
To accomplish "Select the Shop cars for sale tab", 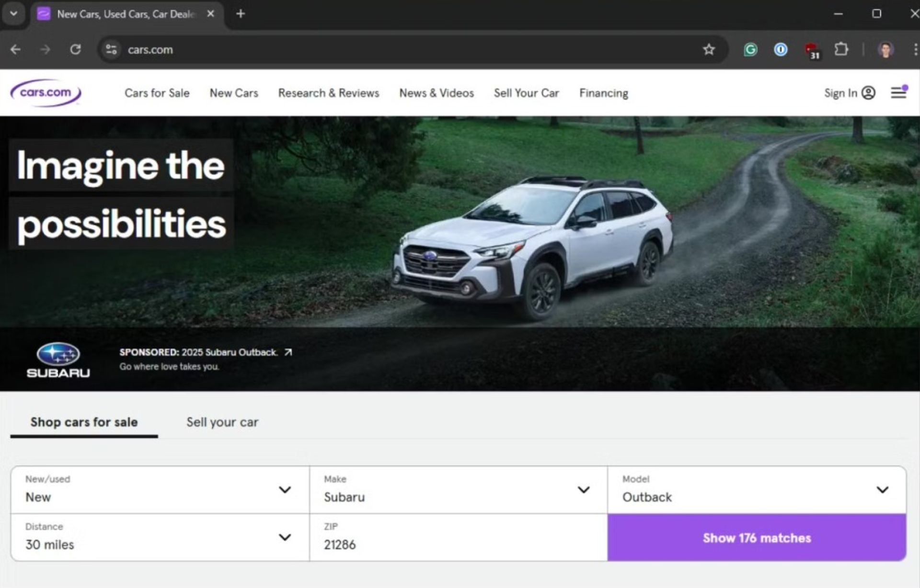I will (84, 422).
